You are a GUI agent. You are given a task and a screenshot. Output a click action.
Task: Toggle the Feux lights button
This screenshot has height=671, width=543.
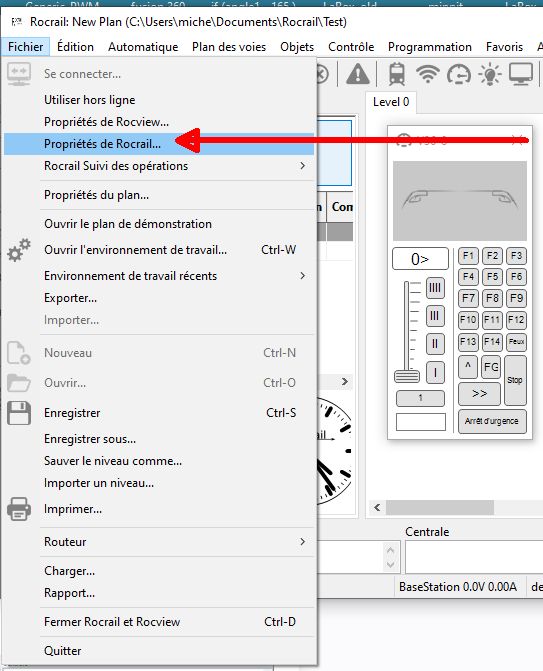[516, 341]
